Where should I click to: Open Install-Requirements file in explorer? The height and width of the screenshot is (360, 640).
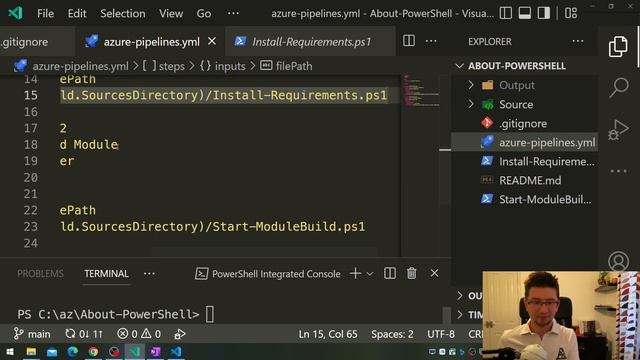tap(524, 161)
